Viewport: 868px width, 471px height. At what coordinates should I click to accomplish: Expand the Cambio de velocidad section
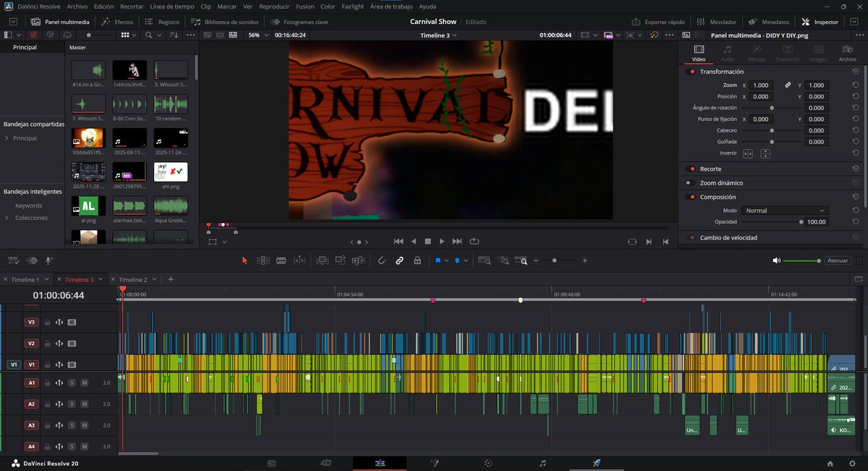(x=728, y=237)
